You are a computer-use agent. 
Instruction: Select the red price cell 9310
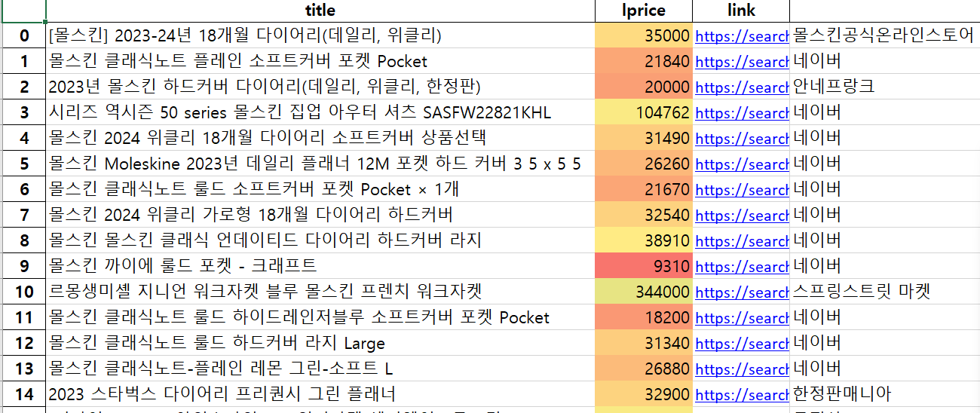[644, 266]
